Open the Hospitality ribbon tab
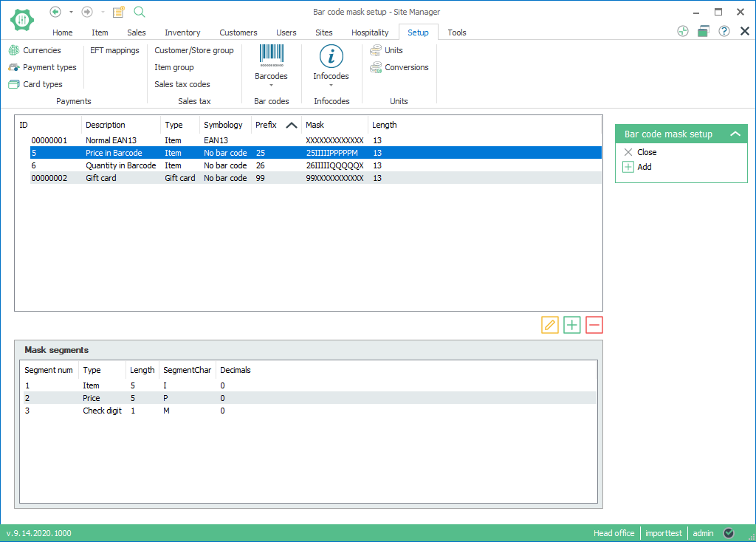756x542 pixels. click(x=370, y=32)
